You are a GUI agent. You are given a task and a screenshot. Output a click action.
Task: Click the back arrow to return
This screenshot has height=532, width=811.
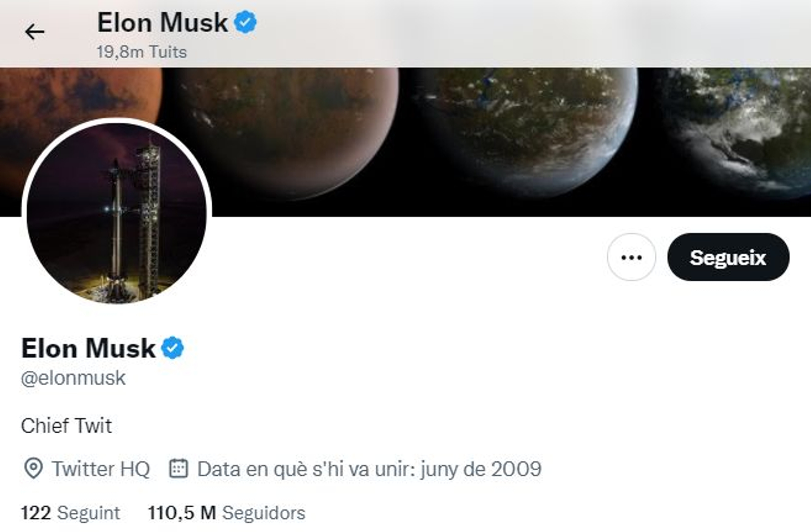pyautogui.click(x=34, y=31)
